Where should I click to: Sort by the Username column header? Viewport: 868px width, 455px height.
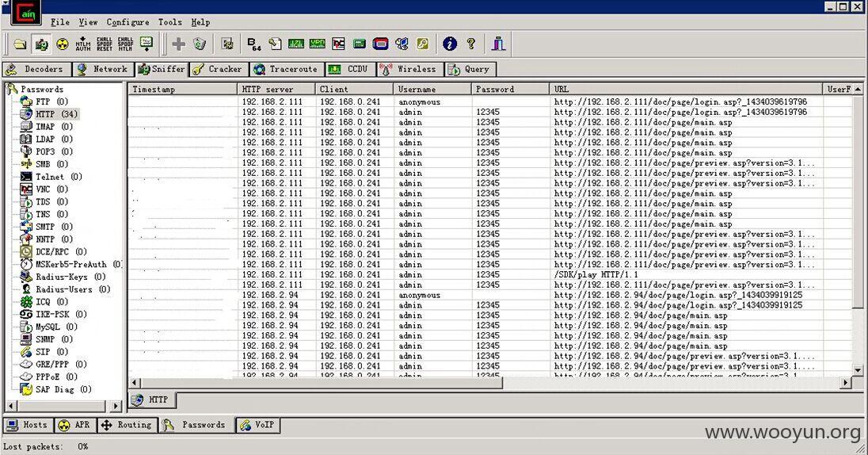click(432, 90)
